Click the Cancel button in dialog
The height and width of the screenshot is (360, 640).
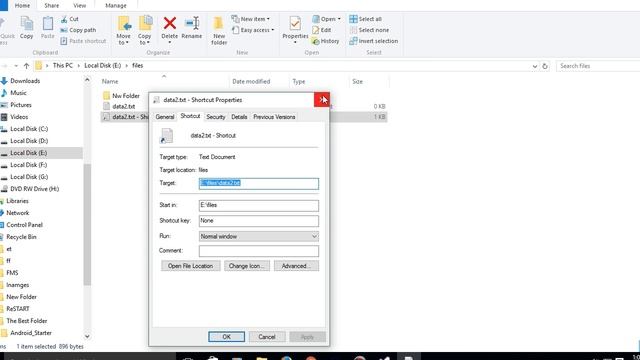(x=267, y=337)
